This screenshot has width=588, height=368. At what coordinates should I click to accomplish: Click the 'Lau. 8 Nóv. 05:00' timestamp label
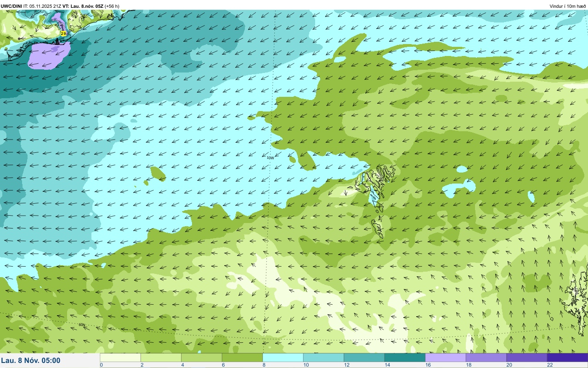click(x=31, y=361)
